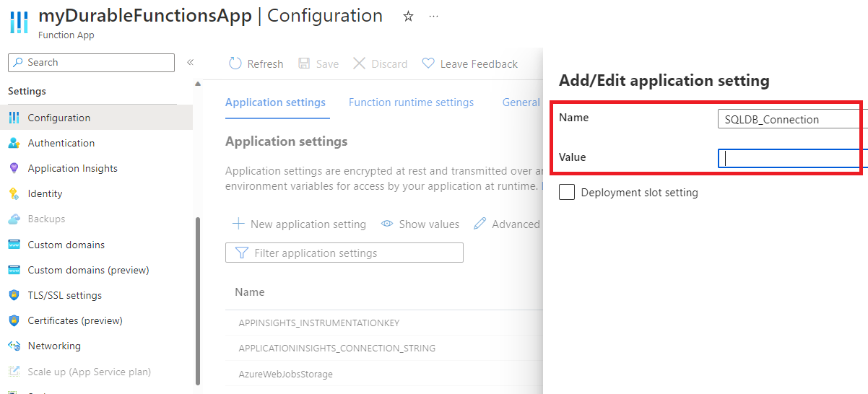The height and width of the screenshot is (394, 868).
Task: Click the Leave Feedback heart icon
Action: coord(428,64)
